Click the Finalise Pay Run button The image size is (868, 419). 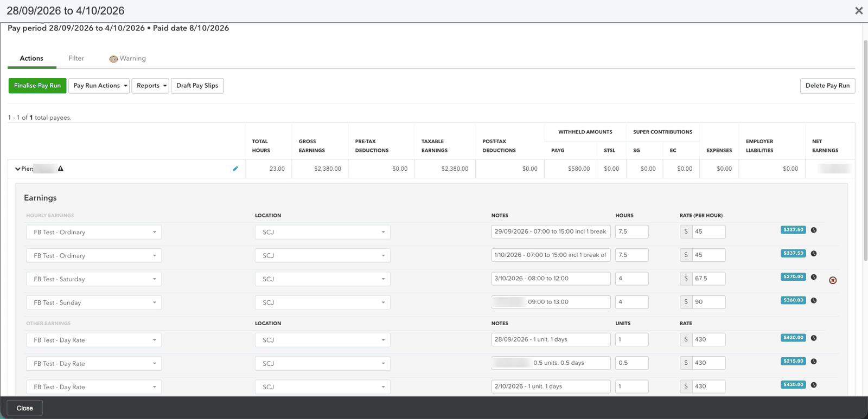click(x=37, y=86)
